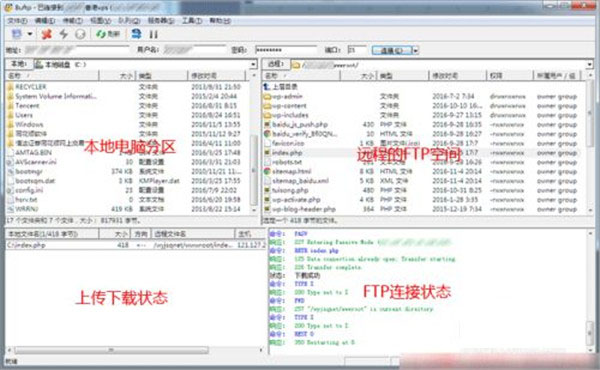Expand the 本地磁盘 (C:) drive combo box

pos(253,64)
